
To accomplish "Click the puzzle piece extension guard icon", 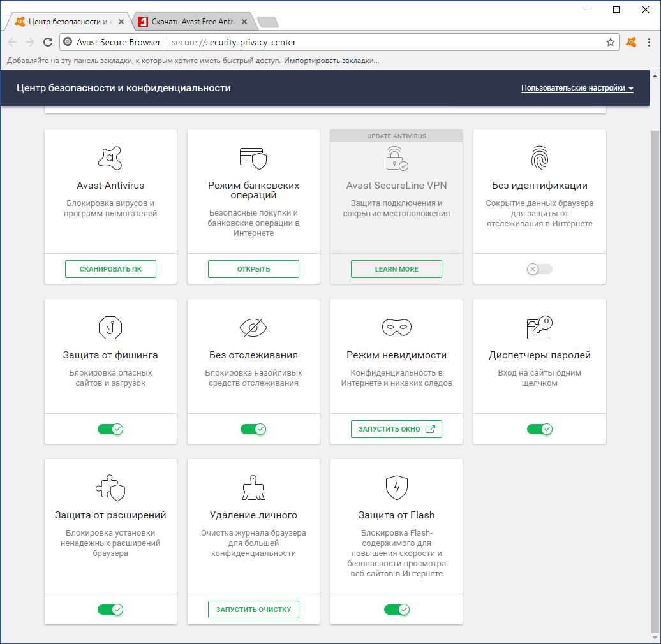I will click(x=110, y=487).
